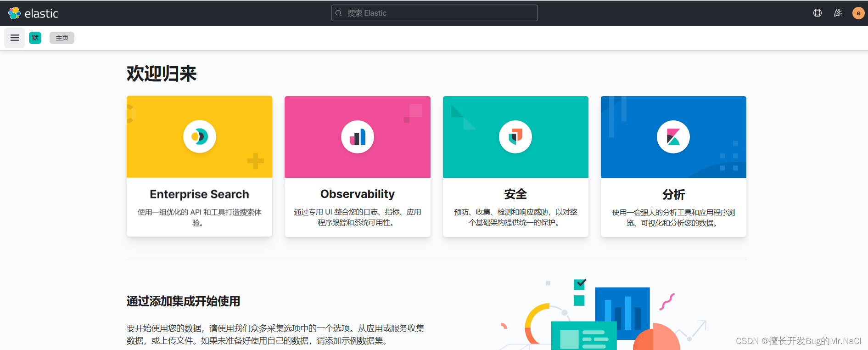Click the Elastic logo in header

[x=33, y=13]
